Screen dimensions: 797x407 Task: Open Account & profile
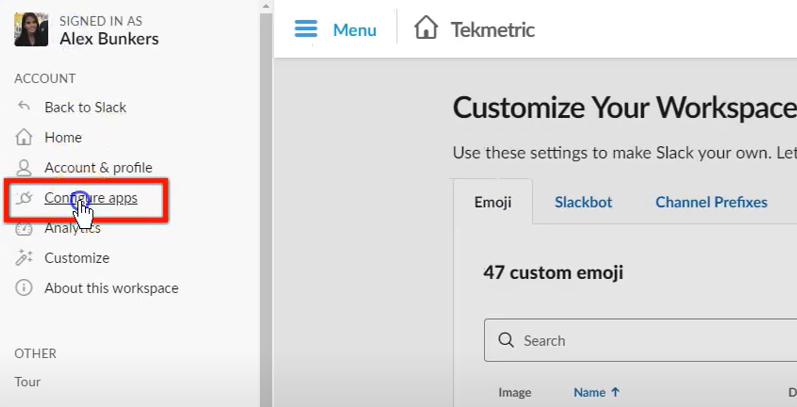click(x=98, y=168)
